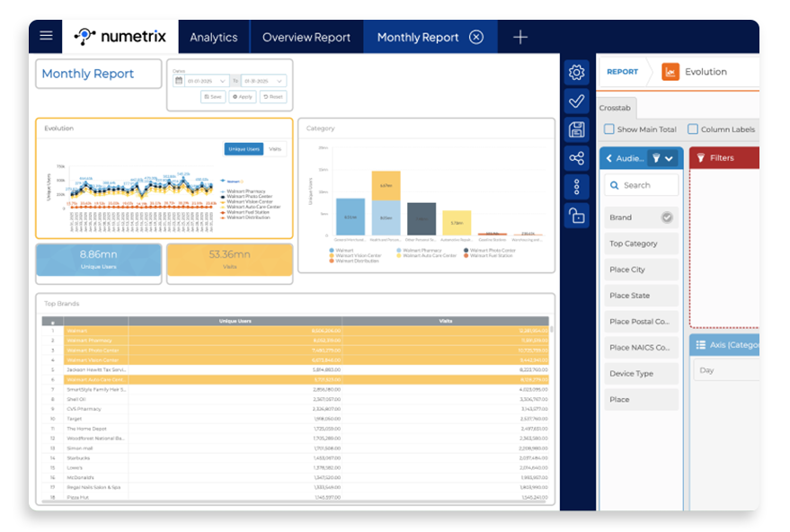Viewport: 790px width, 532px height.
Task: Click the blue Walmart bar in Category chart
Action: (x=351, y=217)
